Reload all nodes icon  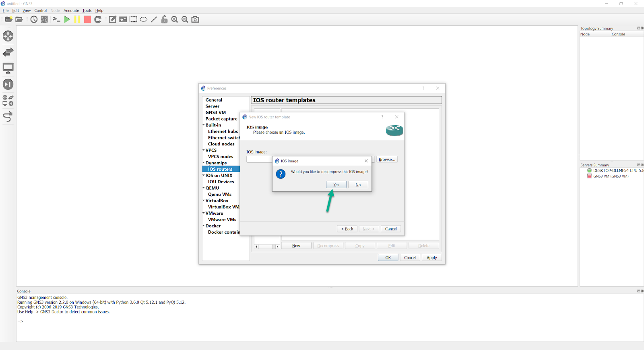(x=98, y=19)
